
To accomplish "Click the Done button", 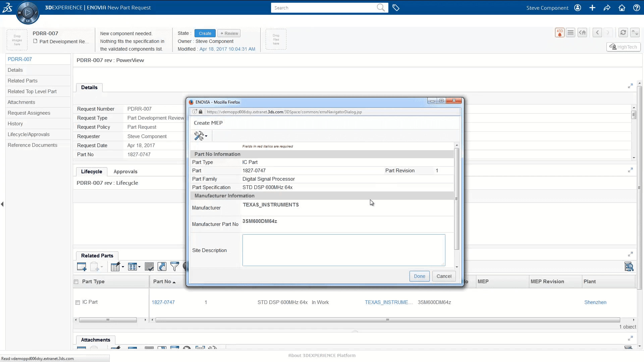I will click(419, 276).
